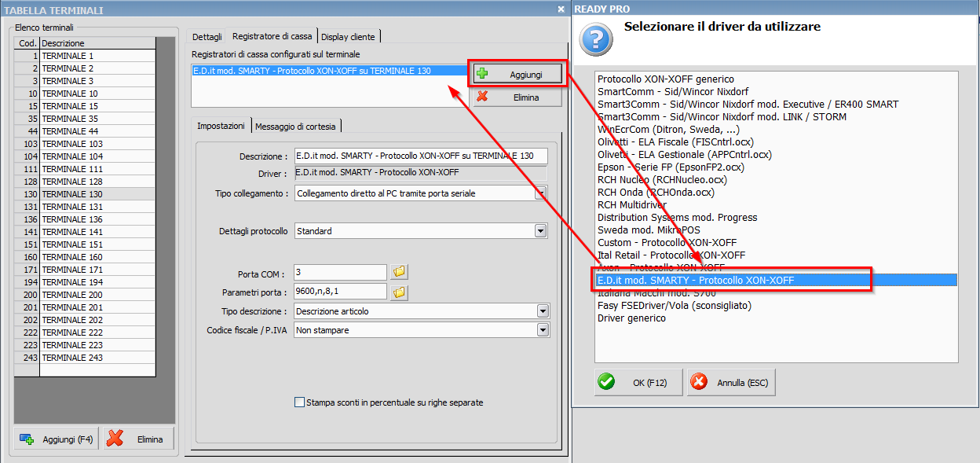Enable Stampa sconti in percentuale su righe separate
Image resolution: width=980 pixels, height=463 pixels.
coord(299,402)
